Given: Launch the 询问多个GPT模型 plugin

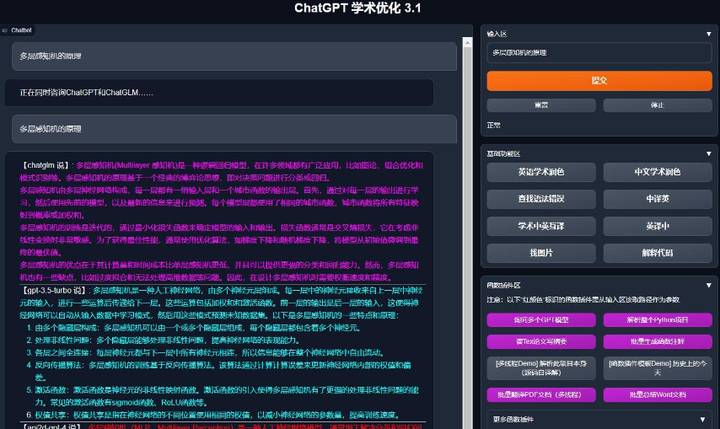Looking at the screenshot, I should pos(541,320).
